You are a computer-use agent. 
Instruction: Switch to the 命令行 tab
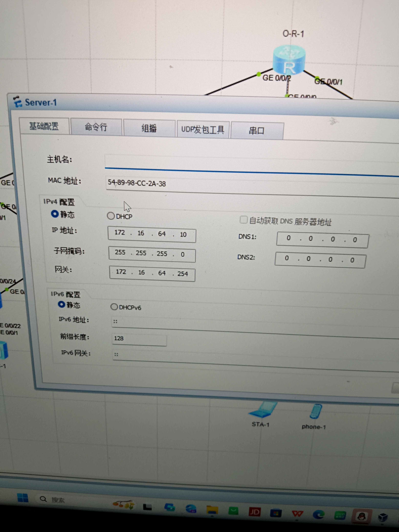point(96,127)
